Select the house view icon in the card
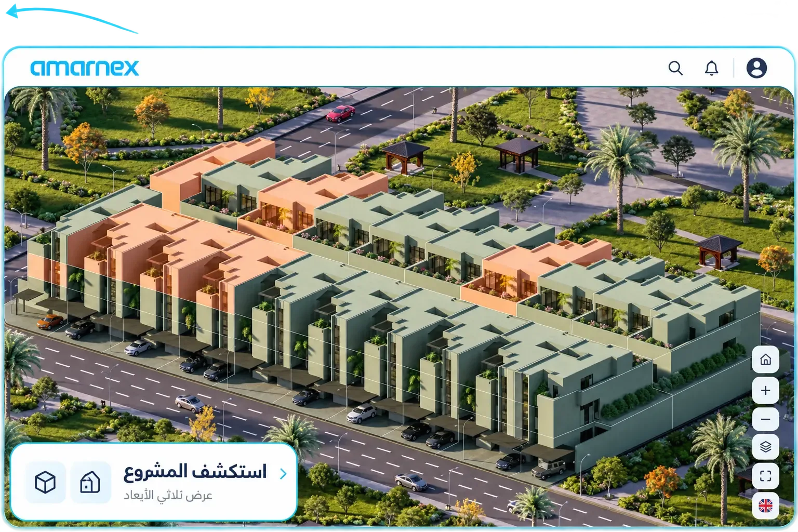The image size is (798, 532). click(x=90, y=482)
